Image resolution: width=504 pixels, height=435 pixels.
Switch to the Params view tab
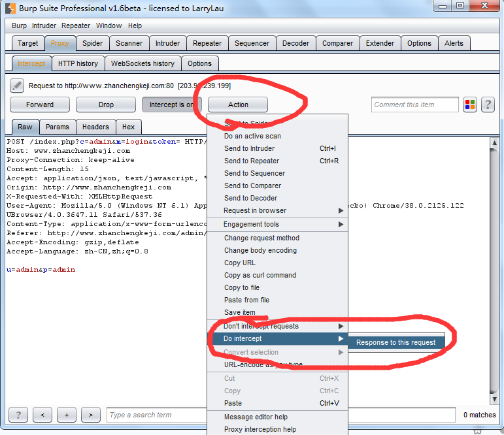tap(58, 127)
